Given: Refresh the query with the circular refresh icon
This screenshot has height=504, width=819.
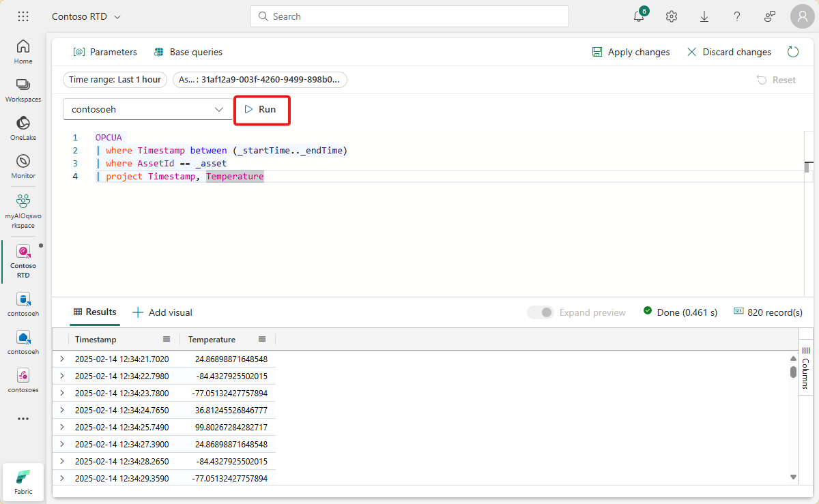Looking at the screenshot, I should click(x=792, y=51).
